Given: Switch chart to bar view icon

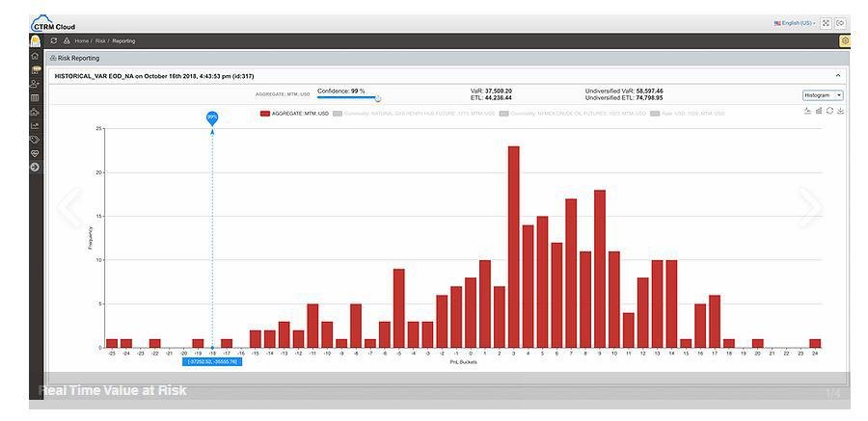Looking at the screenshot, I should [x=819, y=111].
